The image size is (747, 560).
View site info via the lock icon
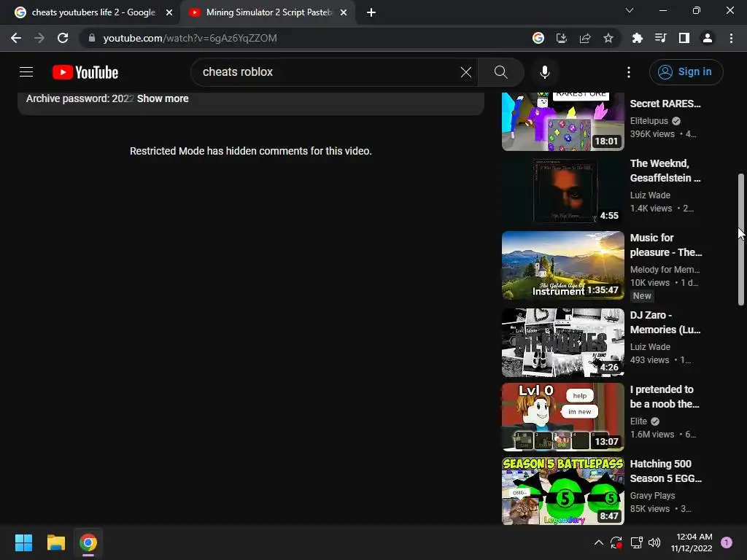[92, 38]
